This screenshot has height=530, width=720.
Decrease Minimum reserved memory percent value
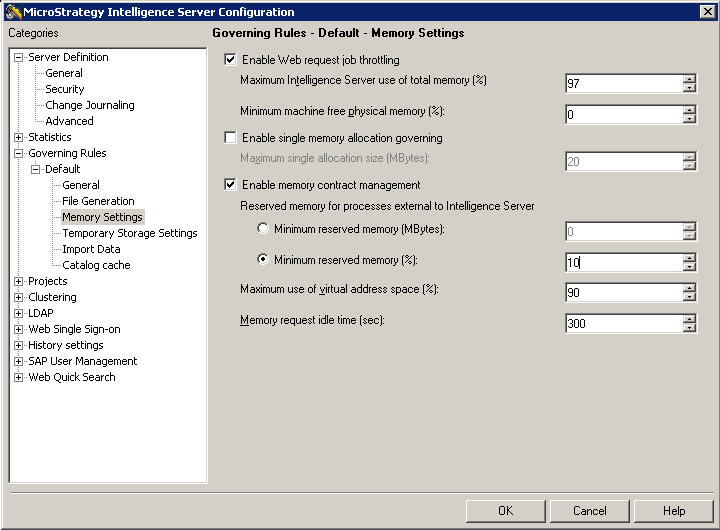689,267
